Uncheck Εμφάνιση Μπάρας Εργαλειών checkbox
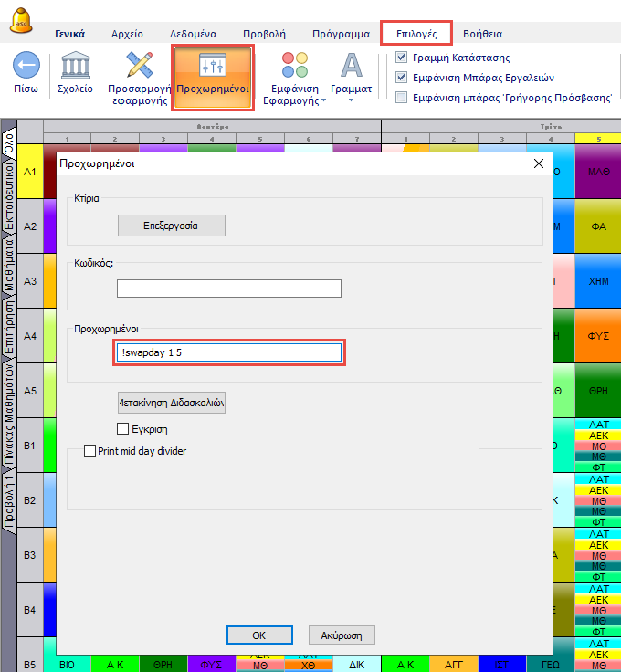The image size is (621, 672). tap(402, 77)
